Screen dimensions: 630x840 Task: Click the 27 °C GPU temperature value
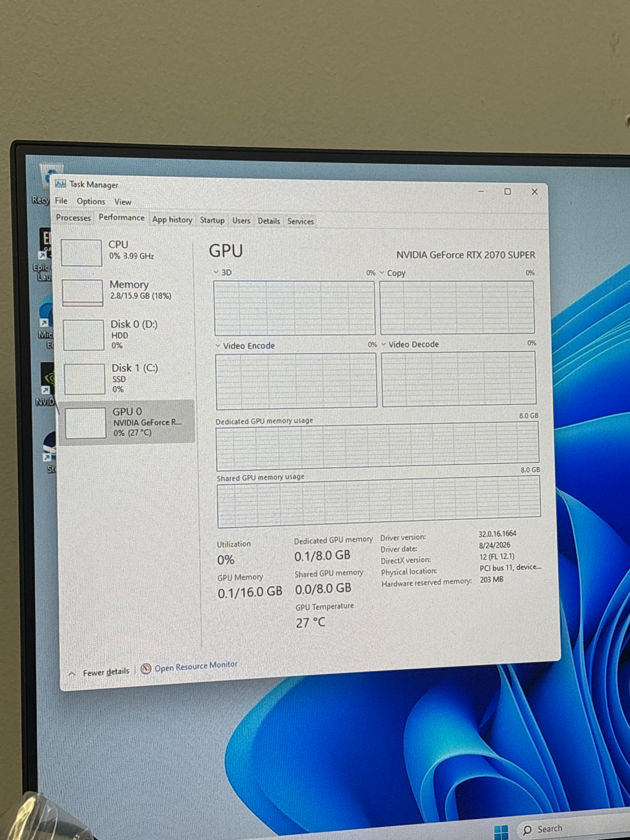pos(310,623)
